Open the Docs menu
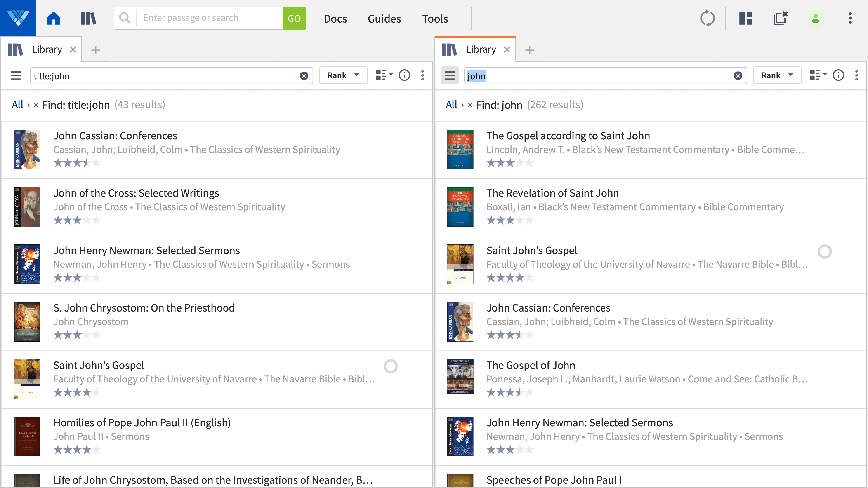 point(335,19)
